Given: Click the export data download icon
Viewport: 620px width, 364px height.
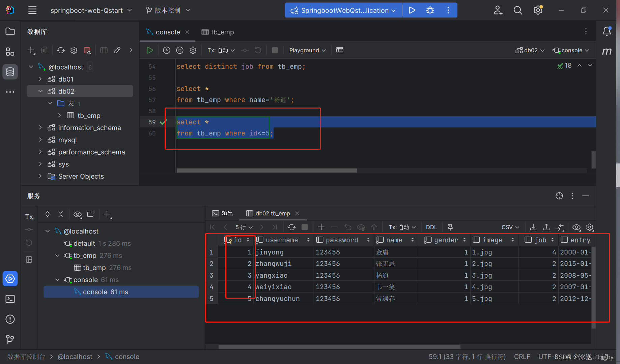Looking at the screenshot, I should 533,227.
